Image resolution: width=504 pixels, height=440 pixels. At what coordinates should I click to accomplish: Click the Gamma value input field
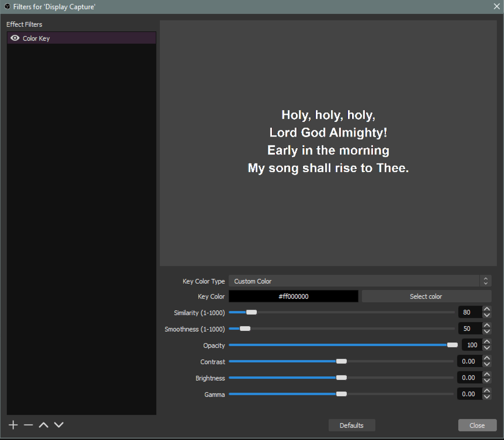pos(469,394)
